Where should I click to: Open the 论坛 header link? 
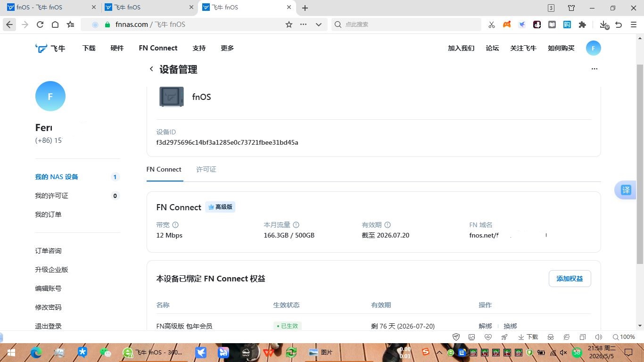coord(492,48)
